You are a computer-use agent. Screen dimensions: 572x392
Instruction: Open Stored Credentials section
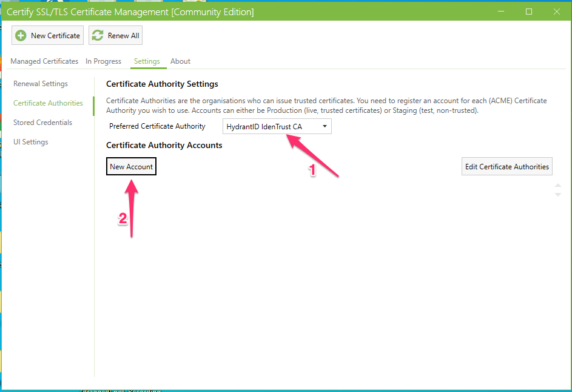click(42, 122)
